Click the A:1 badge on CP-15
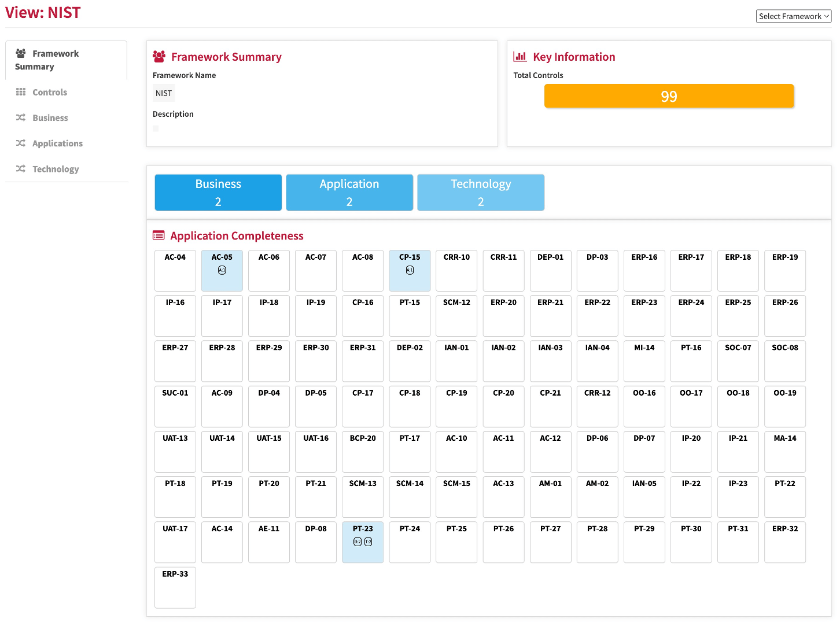Screen dimensions: 840x626 point(410,270)
